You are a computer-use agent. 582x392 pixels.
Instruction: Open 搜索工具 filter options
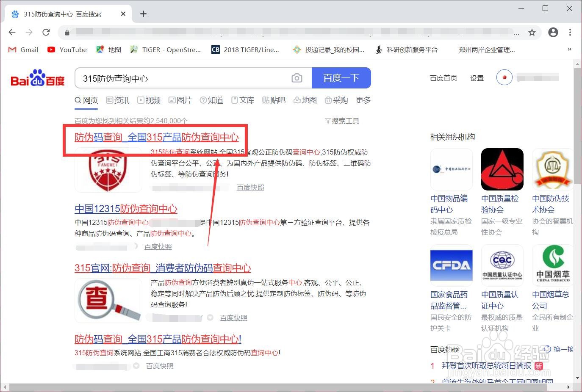(342, 121)
